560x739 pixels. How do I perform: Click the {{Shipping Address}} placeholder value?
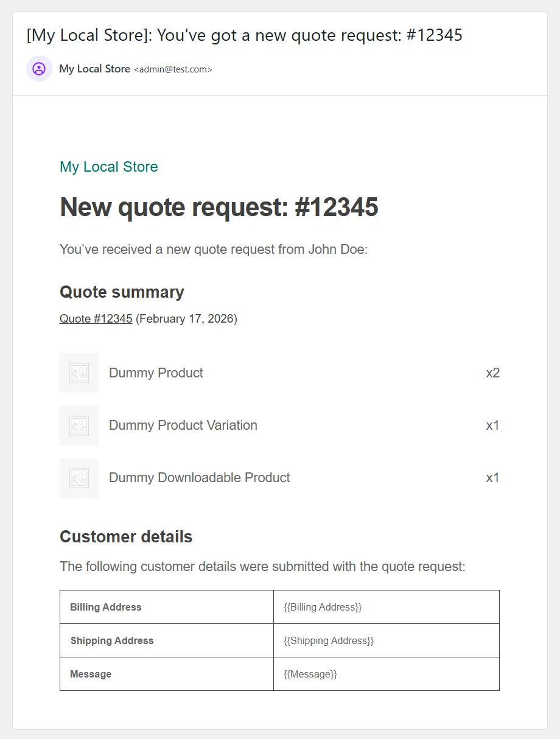(x=329, y=640)
